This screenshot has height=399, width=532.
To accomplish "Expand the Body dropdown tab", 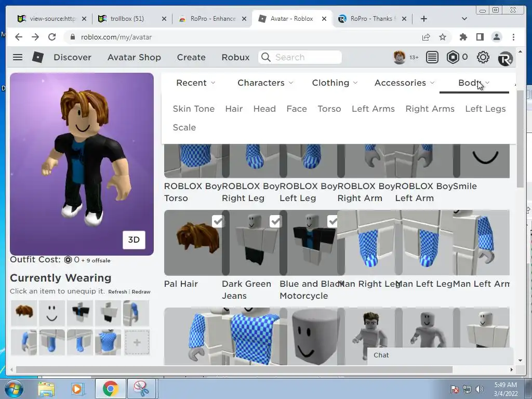I will (x=474, y=83).
